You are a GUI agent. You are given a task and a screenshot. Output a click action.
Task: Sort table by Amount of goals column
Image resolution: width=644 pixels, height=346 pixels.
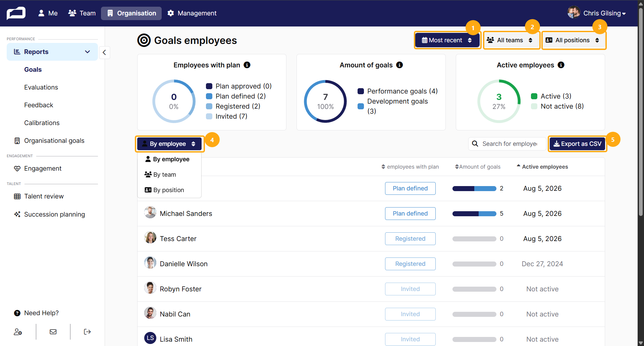[x=478, y=167]
